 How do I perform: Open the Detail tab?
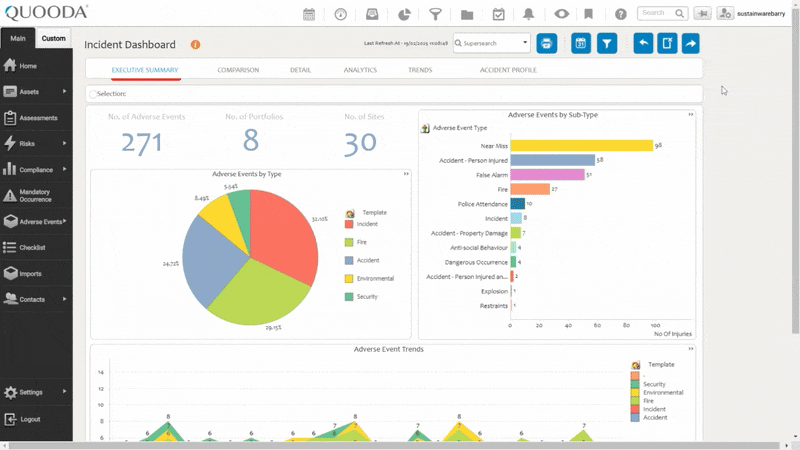coord(301,70)
